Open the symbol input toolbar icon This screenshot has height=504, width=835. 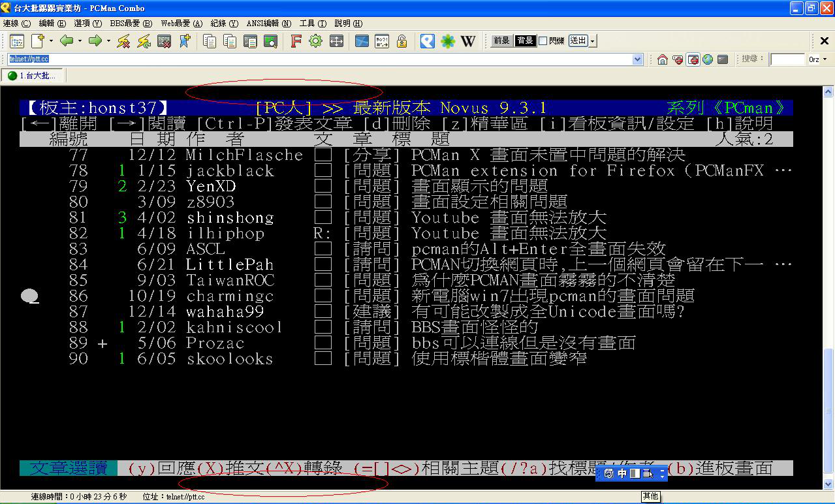[x=382, y=41]
